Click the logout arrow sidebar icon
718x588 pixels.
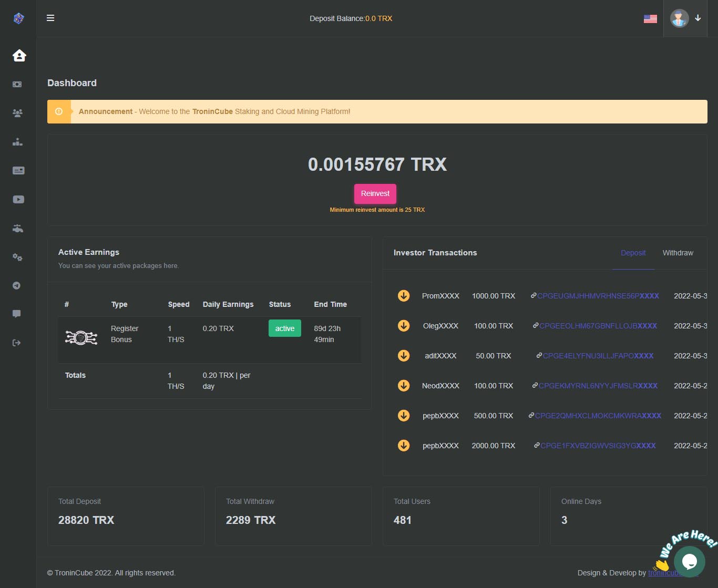(17, 343)
